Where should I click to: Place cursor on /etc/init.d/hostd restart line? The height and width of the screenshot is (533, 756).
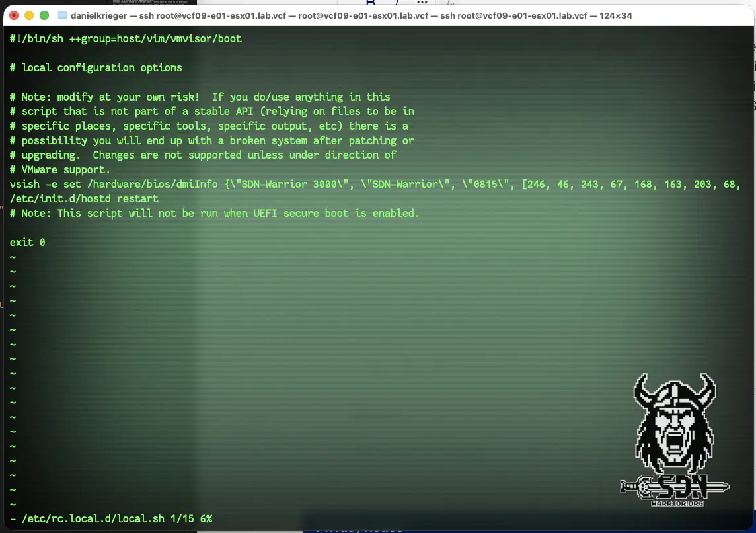coord(84,199)
